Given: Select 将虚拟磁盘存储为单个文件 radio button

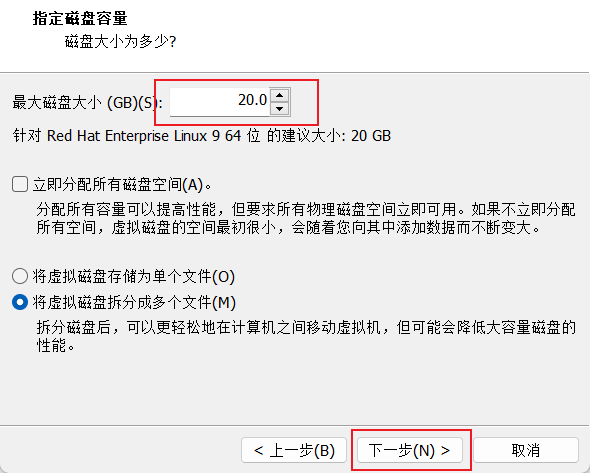Looking at the screenshot, I should (20, 276).
